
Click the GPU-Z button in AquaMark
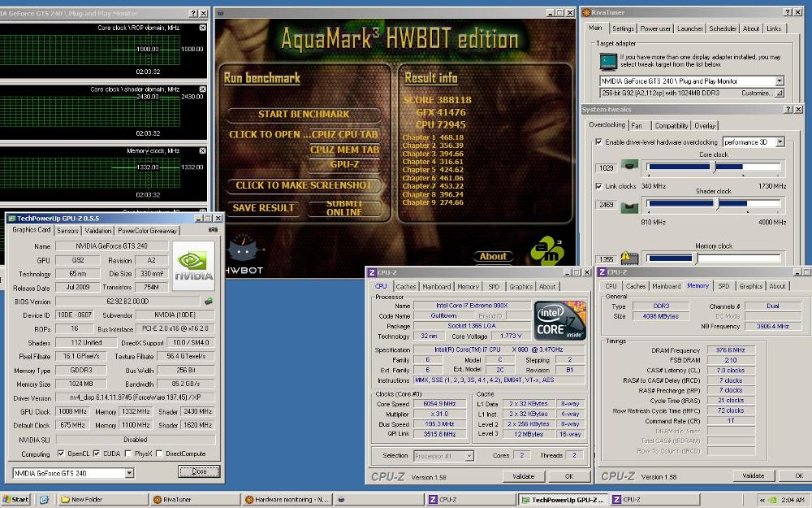pos(344,164)
